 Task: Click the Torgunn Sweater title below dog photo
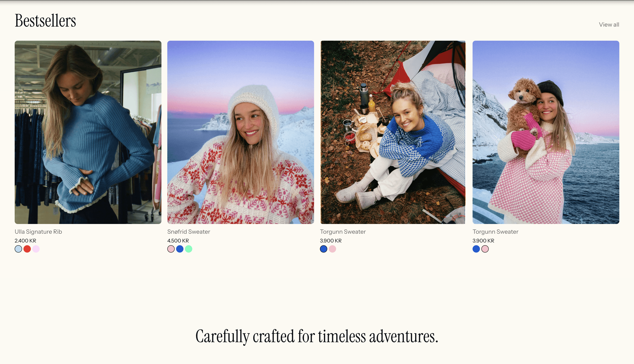495,232
